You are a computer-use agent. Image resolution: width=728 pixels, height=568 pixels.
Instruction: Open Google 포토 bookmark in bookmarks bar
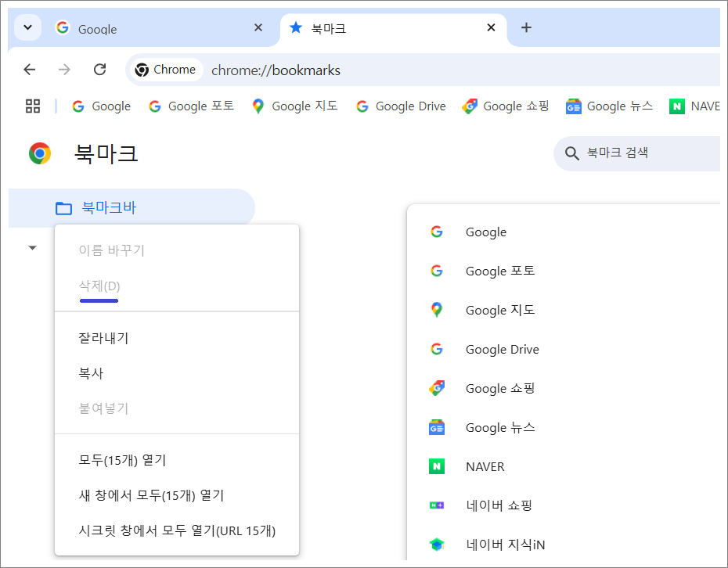191,106
